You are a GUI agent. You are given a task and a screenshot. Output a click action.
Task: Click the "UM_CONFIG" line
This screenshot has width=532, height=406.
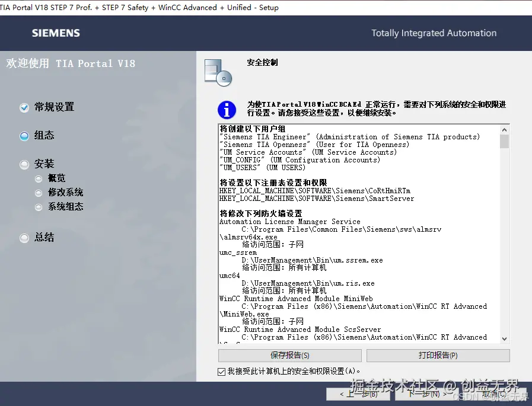click(300, 160)
